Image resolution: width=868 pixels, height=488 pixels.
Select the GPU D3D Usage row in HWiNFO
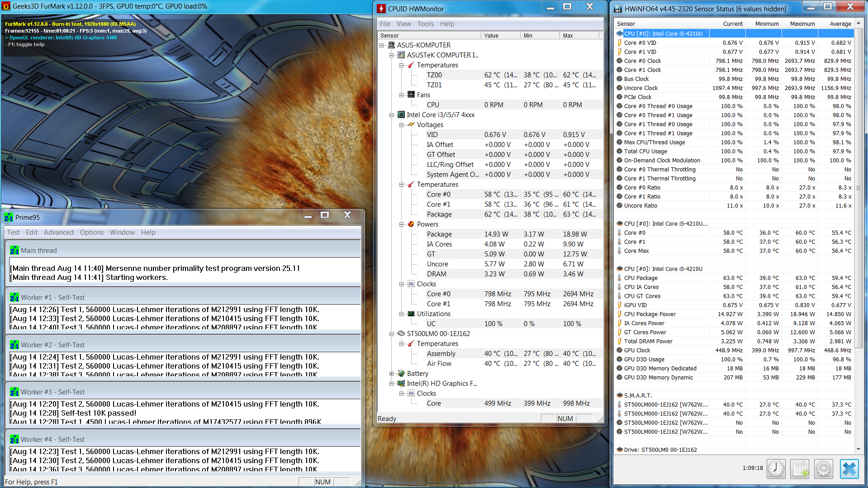pos(734,360)
